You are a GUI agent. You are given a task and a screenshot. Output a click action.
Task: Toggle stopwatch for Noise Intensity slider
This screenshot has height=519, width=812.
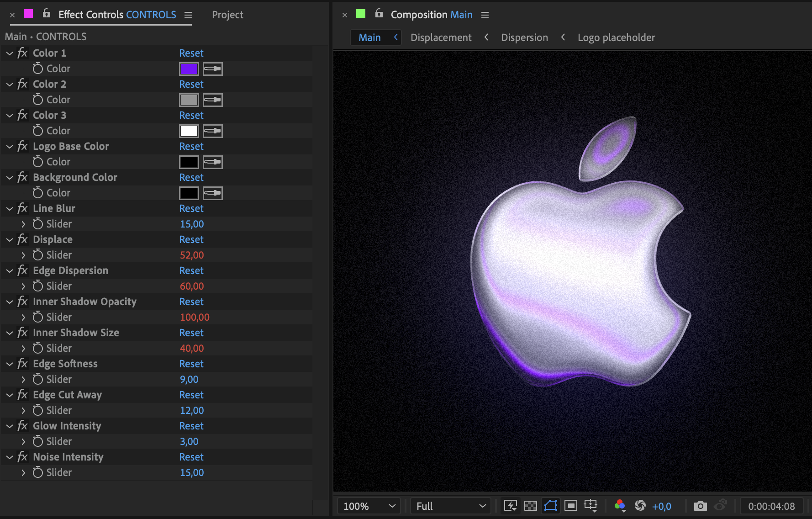(38, 472)
